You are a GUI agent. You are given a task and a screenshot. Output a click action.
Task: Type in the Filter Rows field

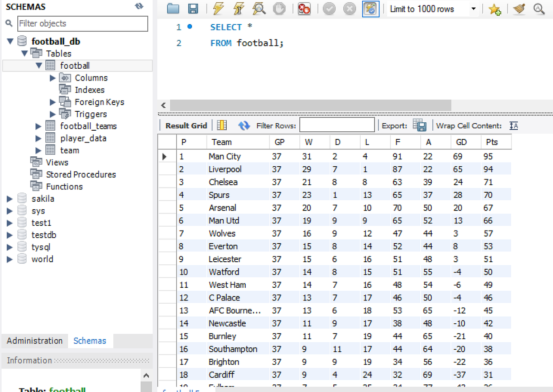[x=337, y=124]
